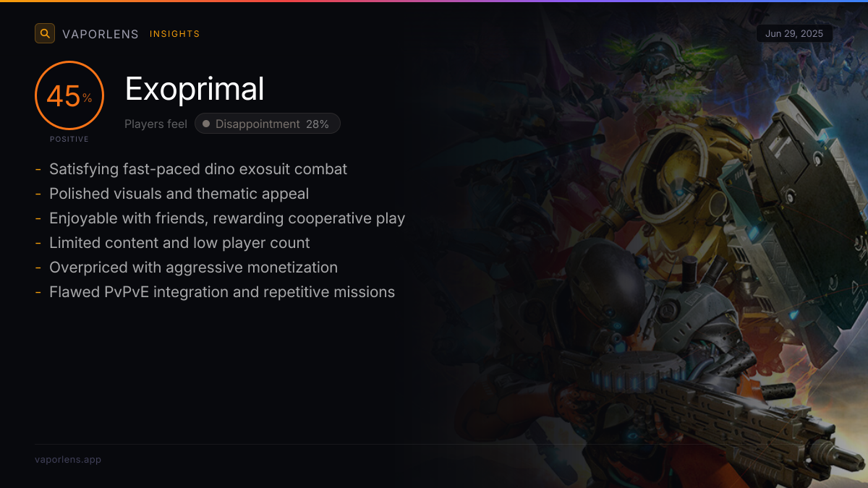Click the 45% positive score circle
This screenshot has height=488, width=868.
click(x=69, y=95)
